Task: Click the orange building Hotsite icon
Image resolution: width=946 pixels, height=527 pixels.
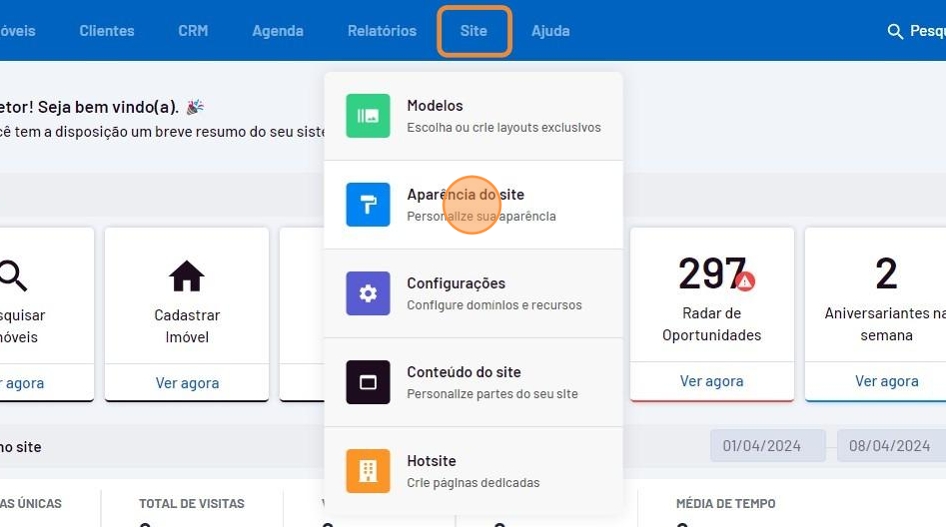Action: pos(368,471)
